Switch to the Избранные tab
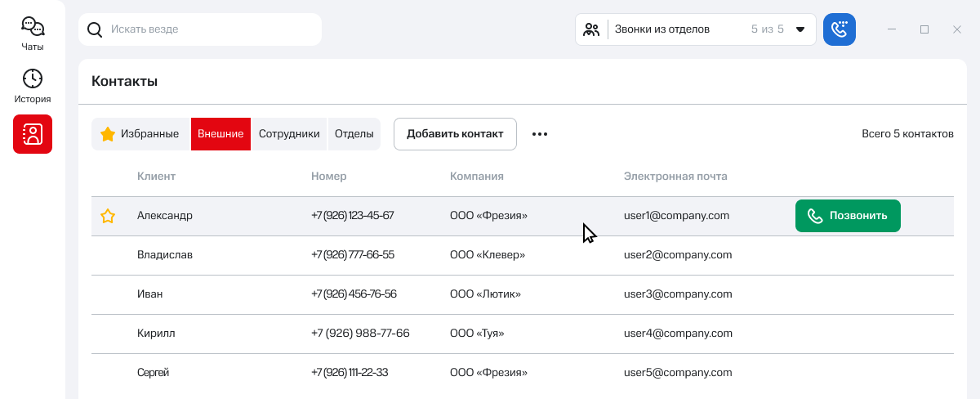 point(140,134)
